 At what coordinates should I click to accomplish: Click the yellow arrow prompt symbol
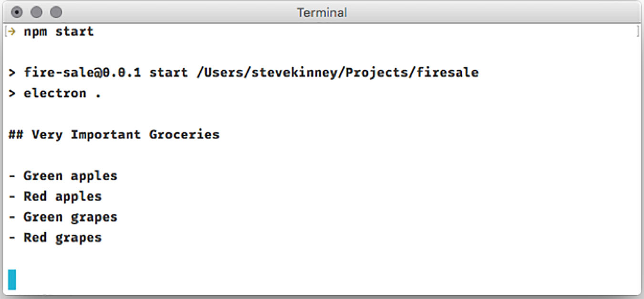tap(12, 32)
